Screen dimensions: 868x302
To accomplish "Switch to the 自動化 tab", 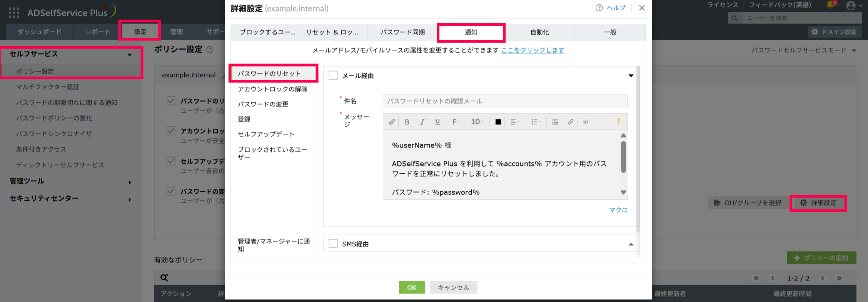I will pyautogui.click(x=539, y=32).
